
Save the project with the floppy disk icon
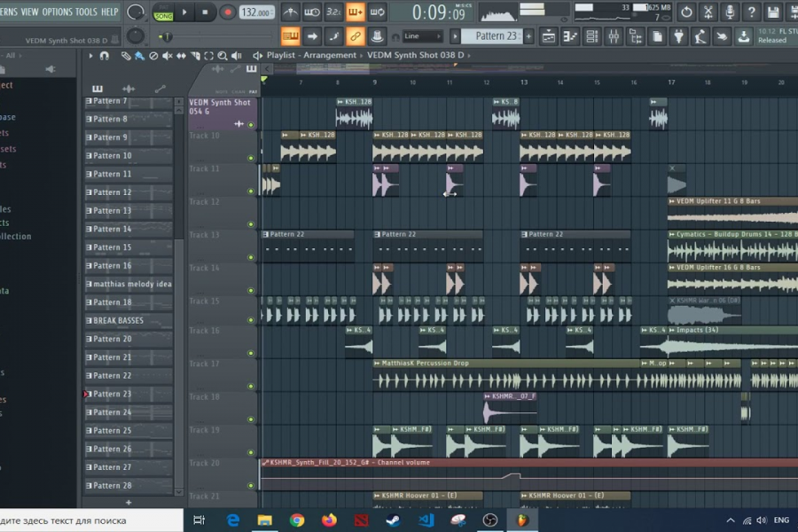773,12
